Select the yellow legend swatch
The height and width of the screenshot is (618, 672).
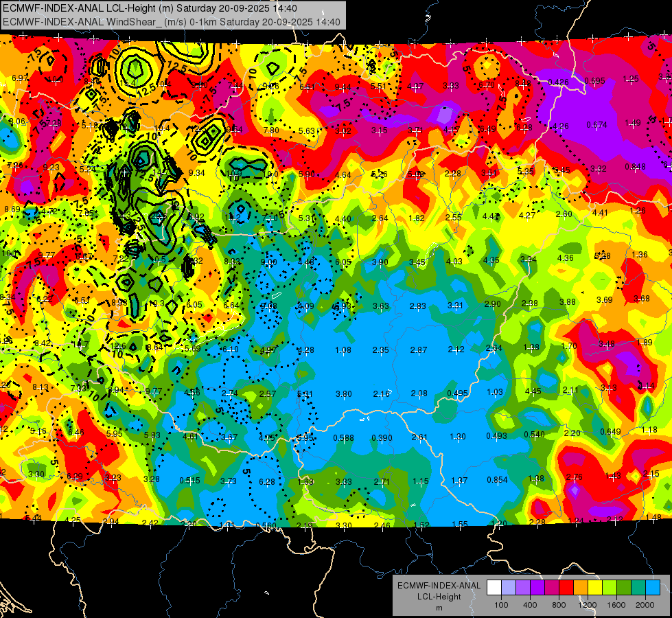pyautogui.click(x=595, y=588)
